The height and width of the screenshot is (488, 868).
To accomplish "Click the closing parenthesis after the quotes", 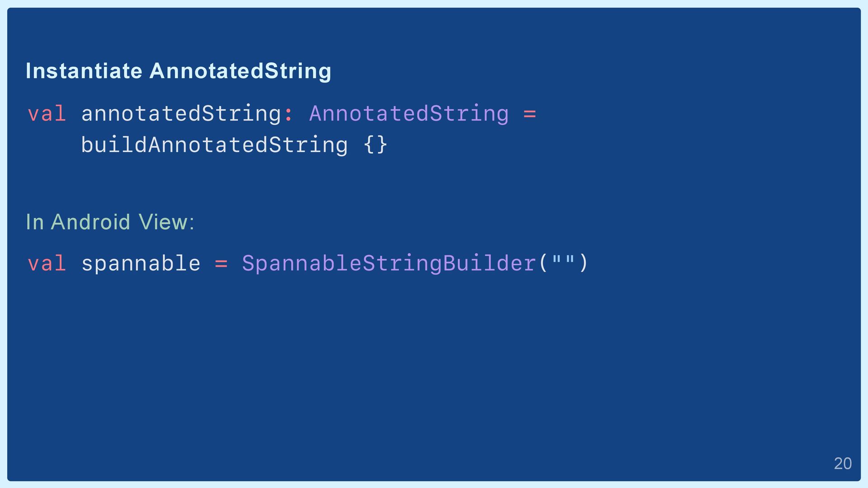I will click(x=583, y=263).
